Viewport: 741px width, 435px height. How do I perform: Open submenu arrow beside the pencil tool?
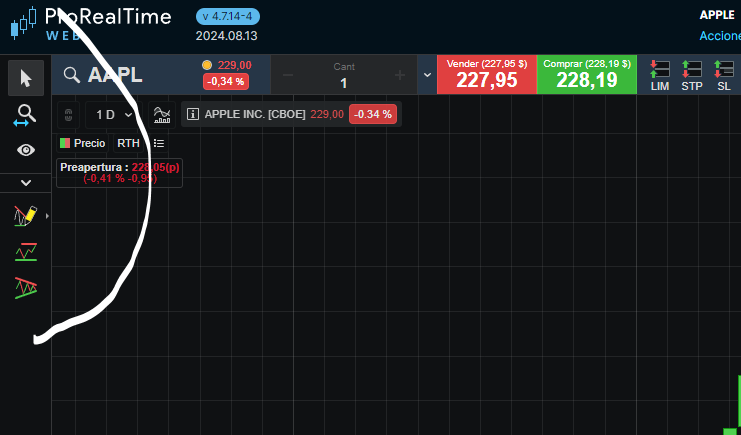[x=47, y=216]
